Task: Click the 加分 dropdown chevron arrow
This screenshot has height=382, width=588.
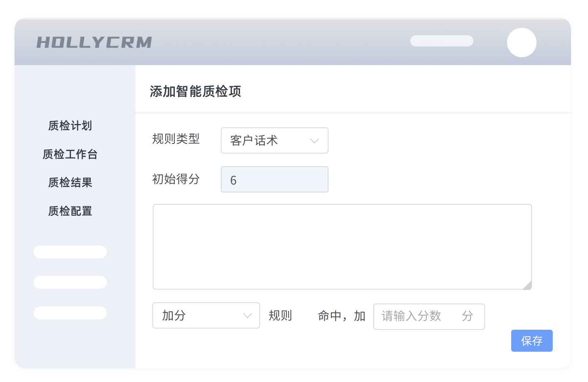Action: (247, 316)
